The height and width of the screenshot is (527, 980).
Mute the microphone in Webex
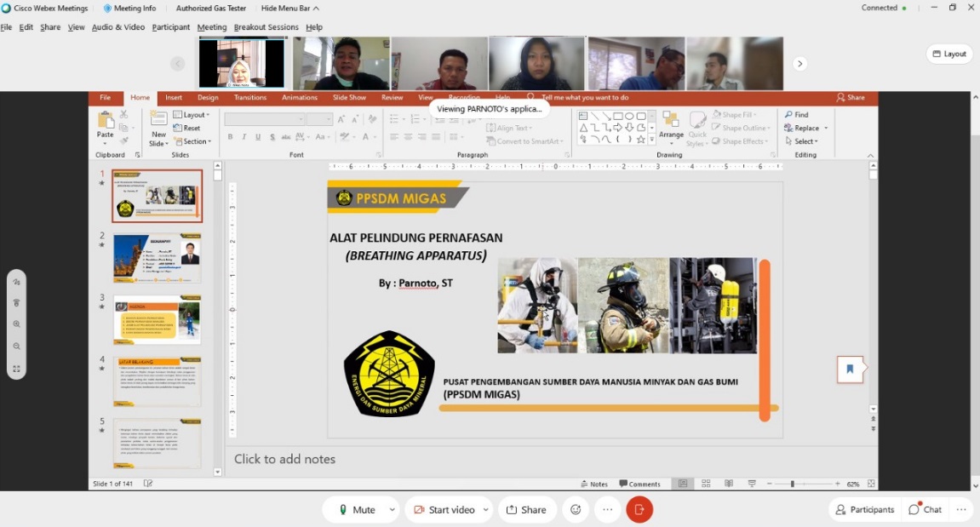tap(361, 509)
